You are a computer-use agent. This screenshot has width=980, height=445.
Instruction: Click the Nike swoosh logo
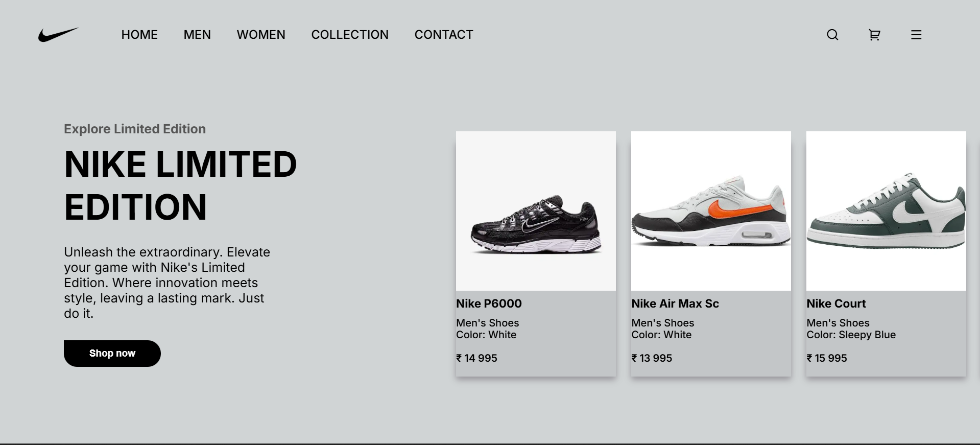58,35
